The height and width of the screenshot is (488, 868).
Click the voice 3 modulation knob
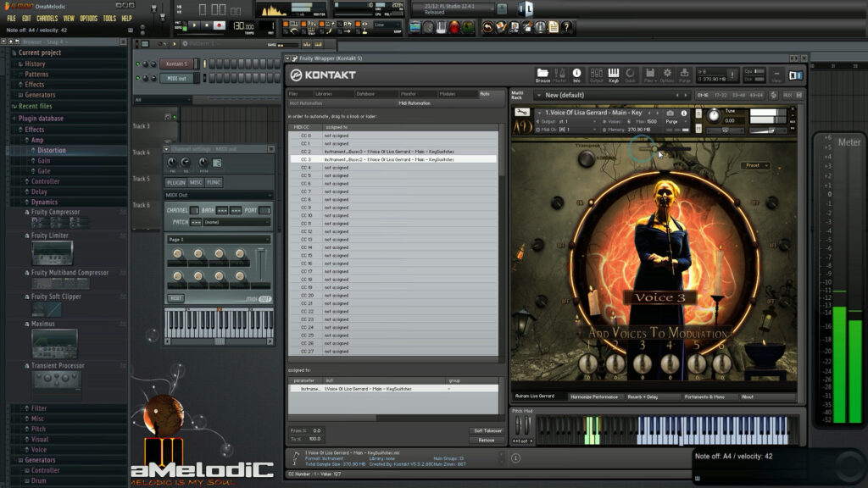click(x=643, y=363)
